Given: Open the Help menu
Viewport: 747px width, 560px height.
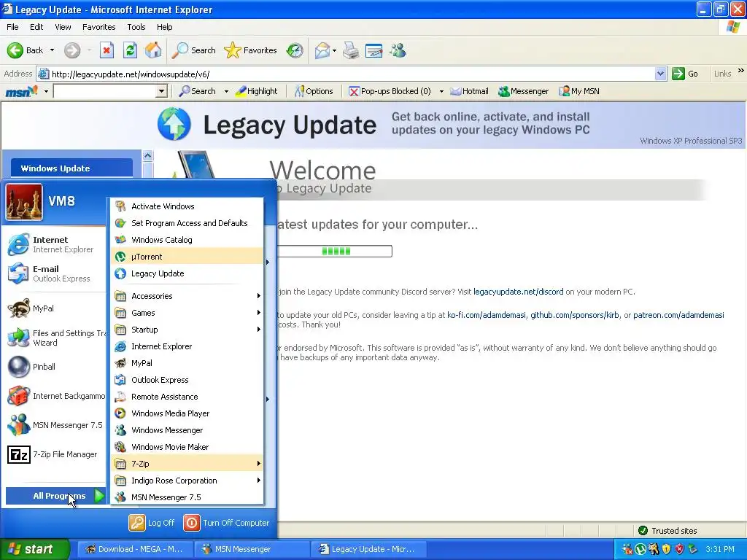Looking at the screenshot, I should pyautogui.click(x=164, y=27).
